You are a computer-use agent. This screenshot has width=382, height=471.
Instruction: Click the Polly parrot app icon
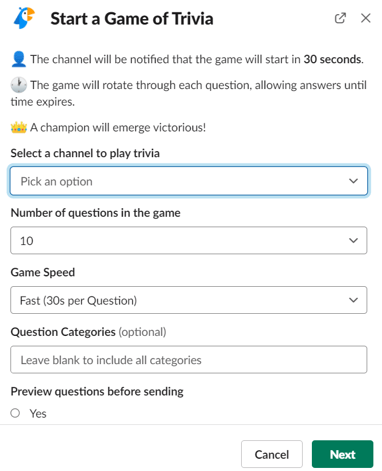[24, 18]
